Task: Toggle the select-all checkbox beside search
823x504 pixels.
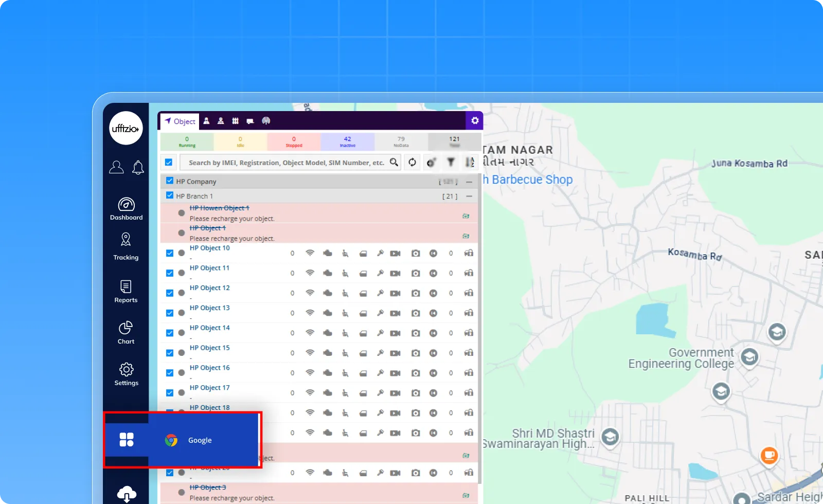Action: (x=169, y=163)
